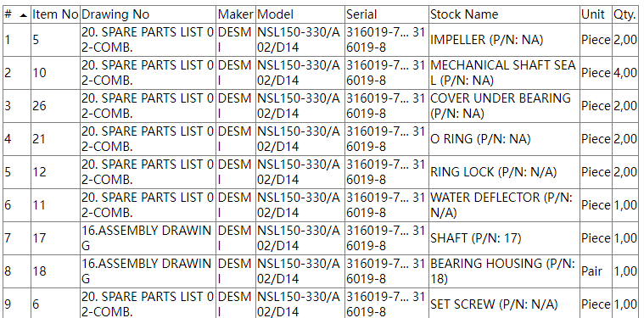Select the MECHANICAL SHAFT SEAL stock name cell

[x=504, y=73]
